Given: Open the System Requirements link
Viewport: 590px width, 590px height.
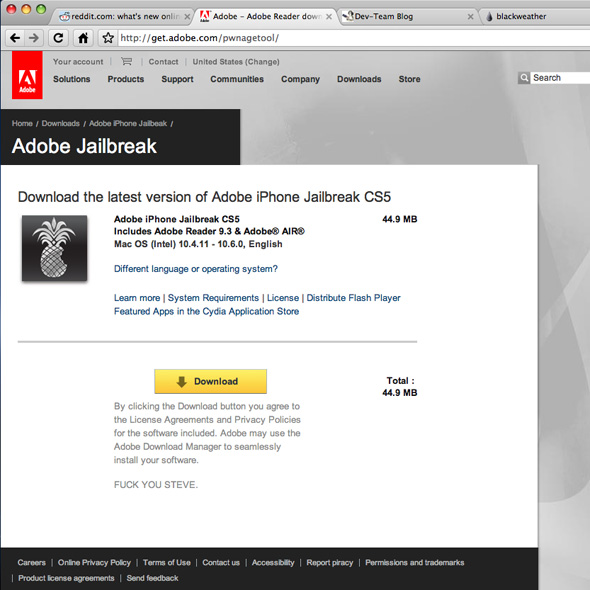Looking at the screenshot, I should click(213, 298).
